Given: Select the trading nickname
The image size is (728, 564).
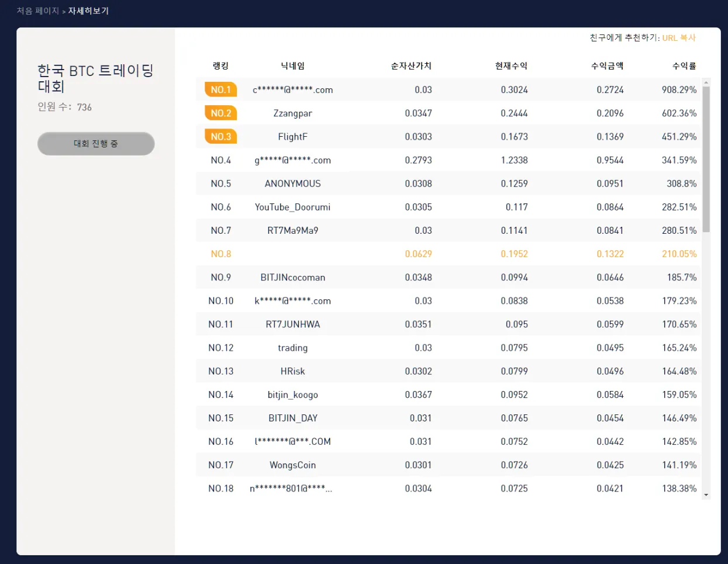Looking at the screenshot, I should [x=293, y=348].
